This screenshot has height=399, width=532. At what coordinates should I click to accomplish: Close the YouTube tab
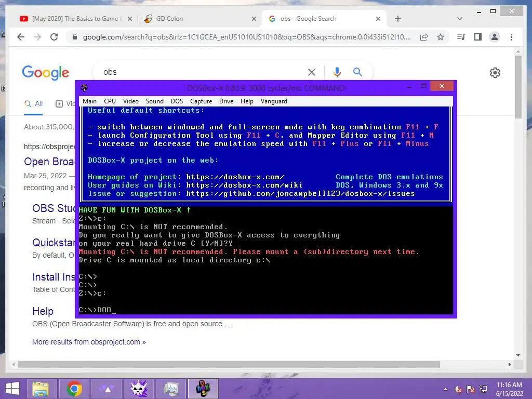click(x=129, y=19)
